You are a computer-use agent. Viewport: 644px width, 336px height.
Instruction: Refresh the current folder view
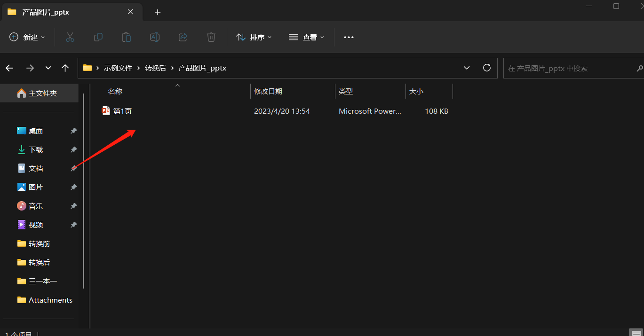(x=487, y=68)
